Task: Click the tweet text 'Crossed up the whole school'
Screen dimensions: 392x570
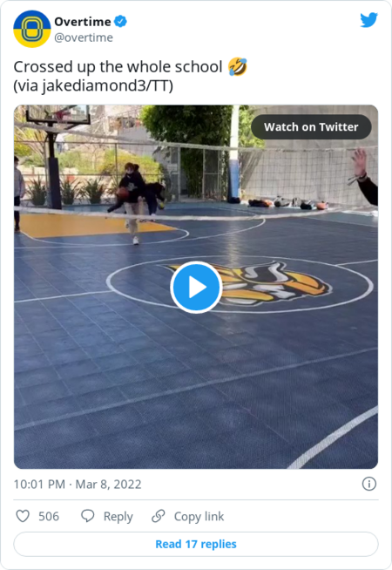Action: click(x=118, y=67)
